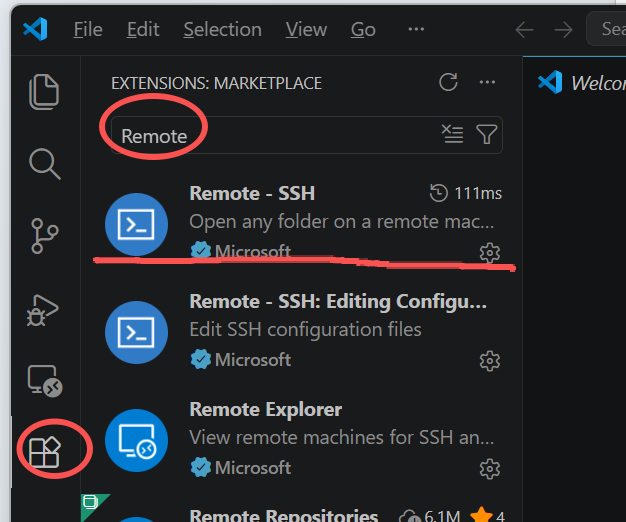Screen dimensions: 626x522
Task: Click the VS Code logo in title bar
Action: pos(35,29)
